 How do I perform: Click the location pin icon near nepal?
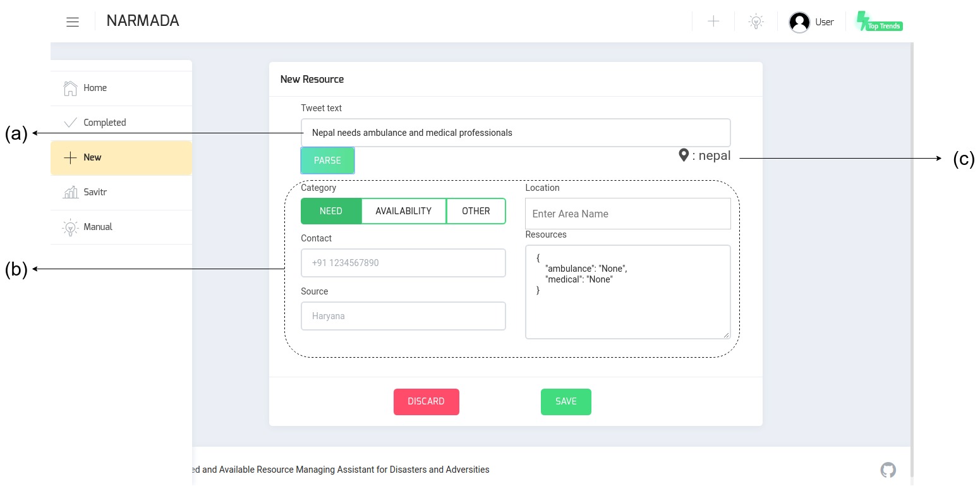683,155
